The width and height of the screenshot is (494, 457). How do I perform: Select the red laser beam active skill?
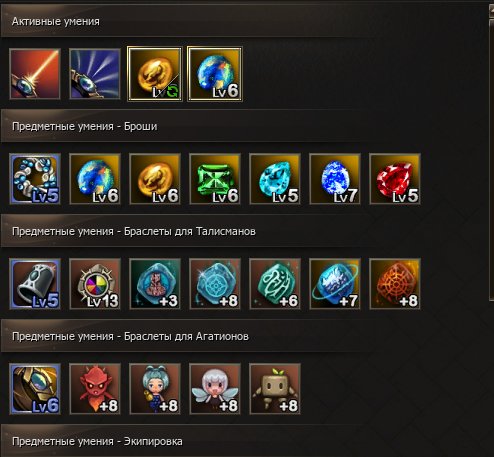[35, 74]
